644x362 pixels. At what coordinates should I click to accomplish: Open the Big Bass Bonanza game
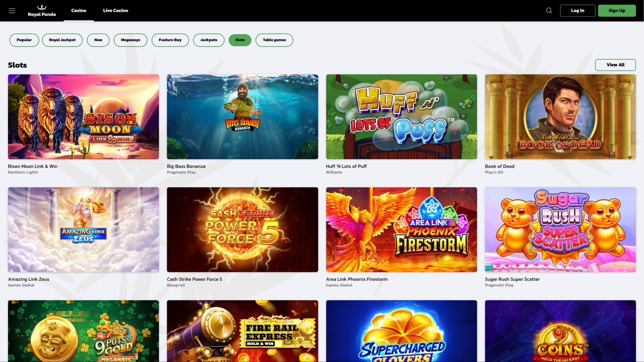tap(243, 116)
